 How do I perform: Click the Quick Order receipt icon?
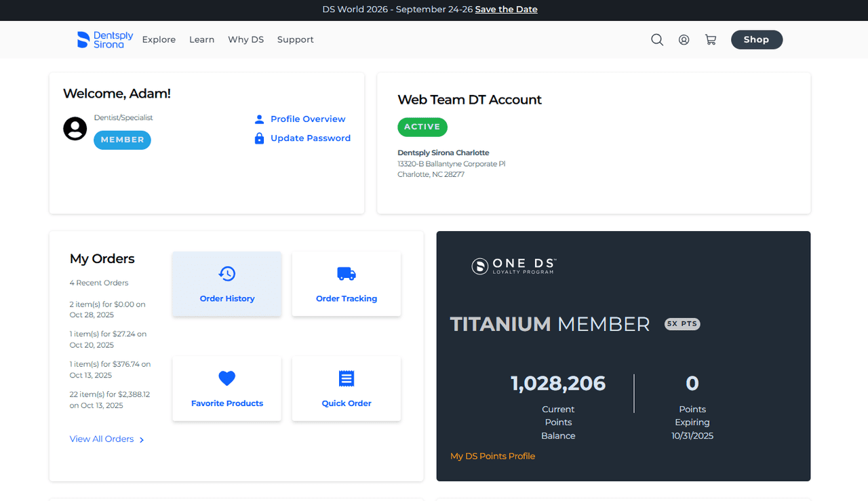(346, 378)
